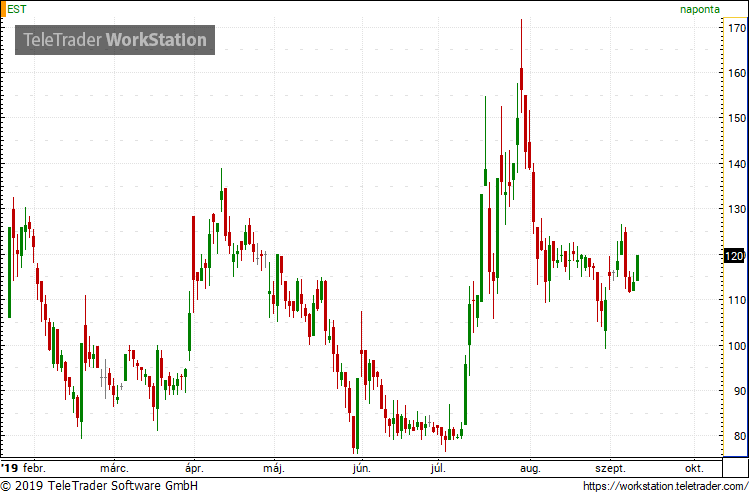Select the 90 price axis label
This screenshot has height=494, width=749.
pyautogui.click(x=740, y=391)
